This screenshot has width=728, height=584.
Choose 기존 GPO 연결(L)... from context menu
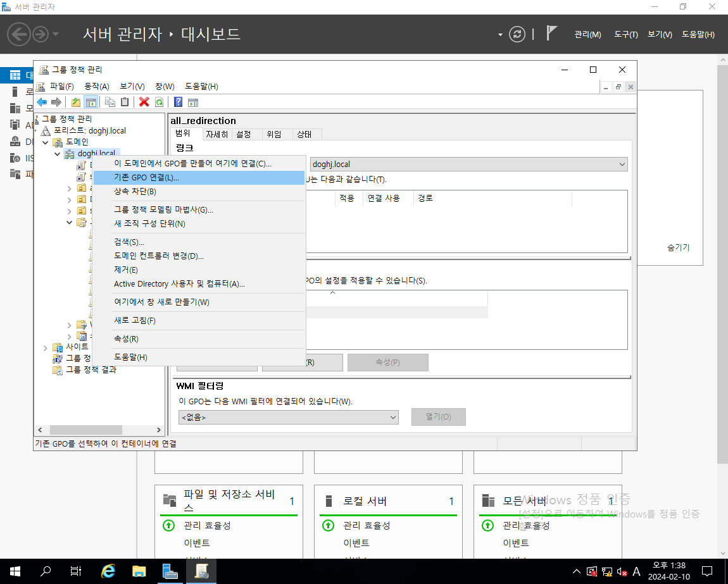pyautogui.click(x=199, y=178)
